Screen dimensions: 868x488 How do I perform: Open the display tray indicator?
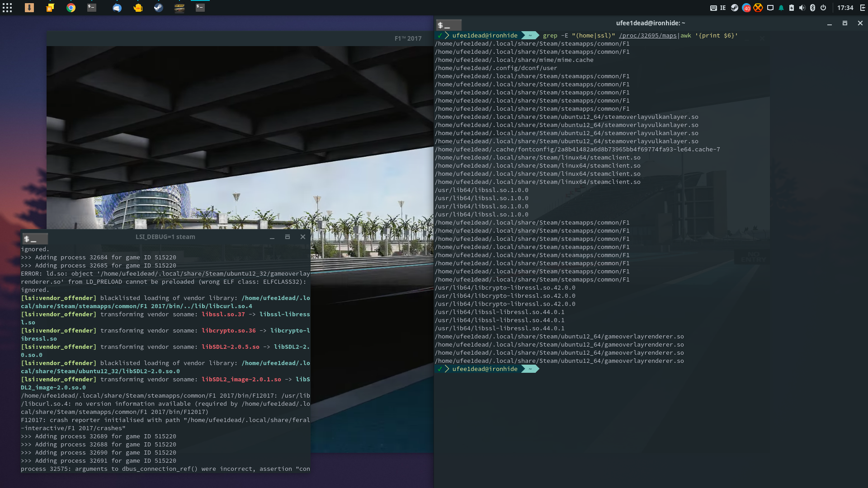point(770,8)
